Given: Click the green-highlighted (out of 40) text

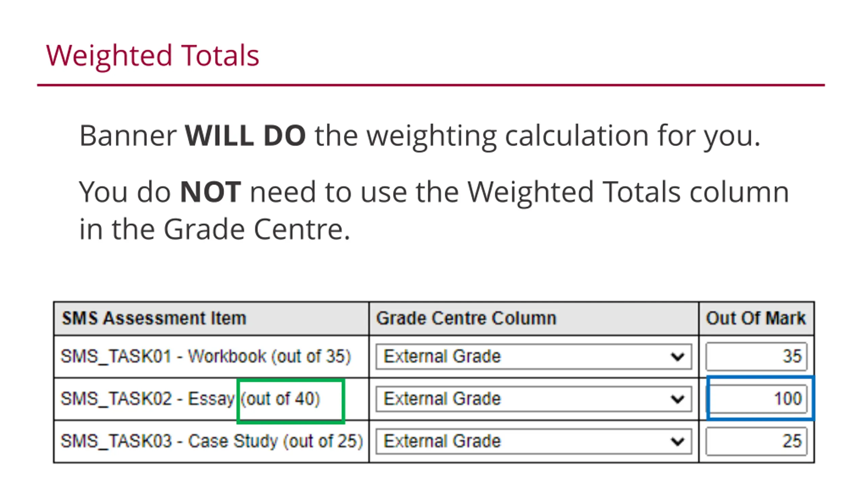Looking at the screenshot, I should pyautogui.click(x=280, y=399).
